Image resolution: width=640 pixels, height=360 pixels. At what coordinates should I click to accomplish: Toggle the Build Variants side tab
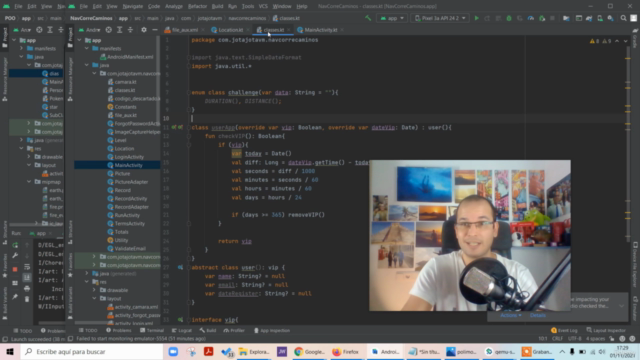[70, 302]
